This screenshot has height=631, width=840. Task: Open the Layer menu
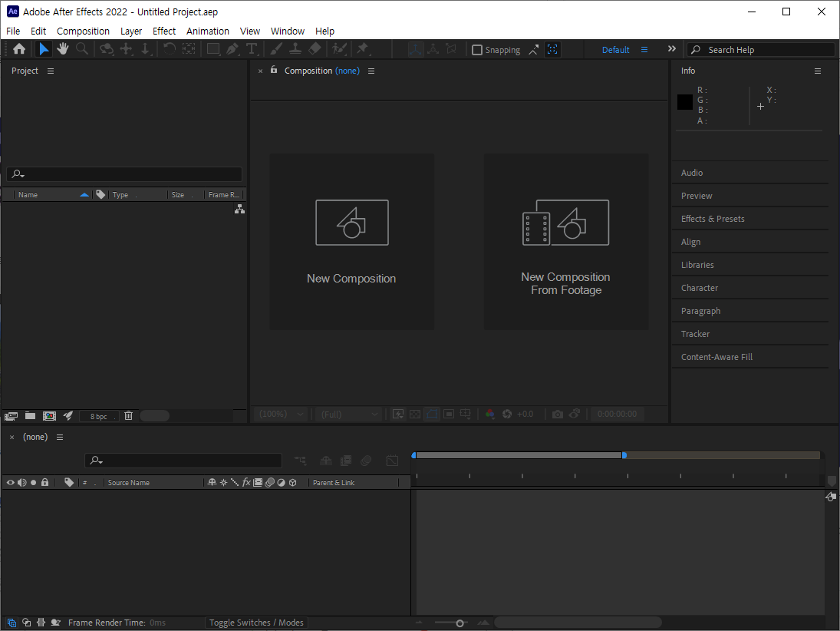(x=131, y=31)
